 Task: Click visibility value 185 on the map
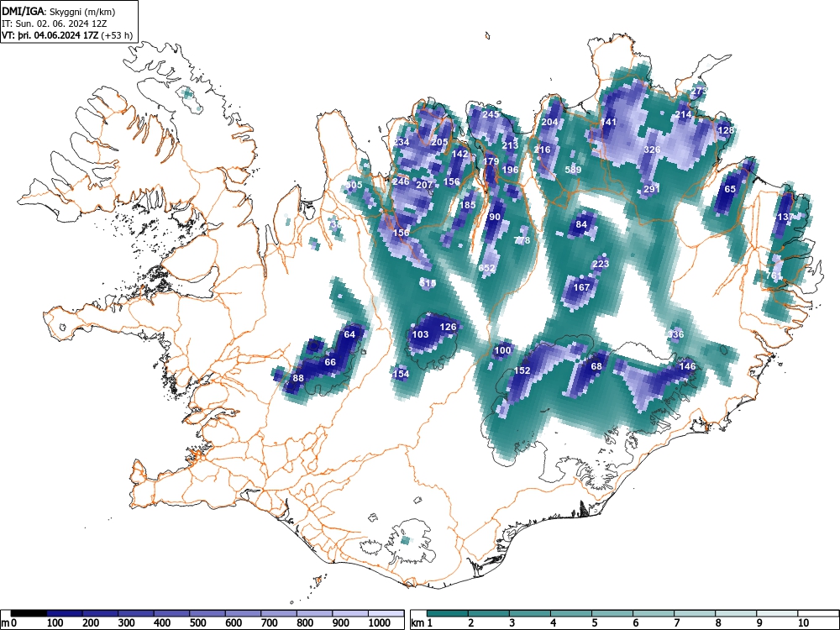click(468, 205)
